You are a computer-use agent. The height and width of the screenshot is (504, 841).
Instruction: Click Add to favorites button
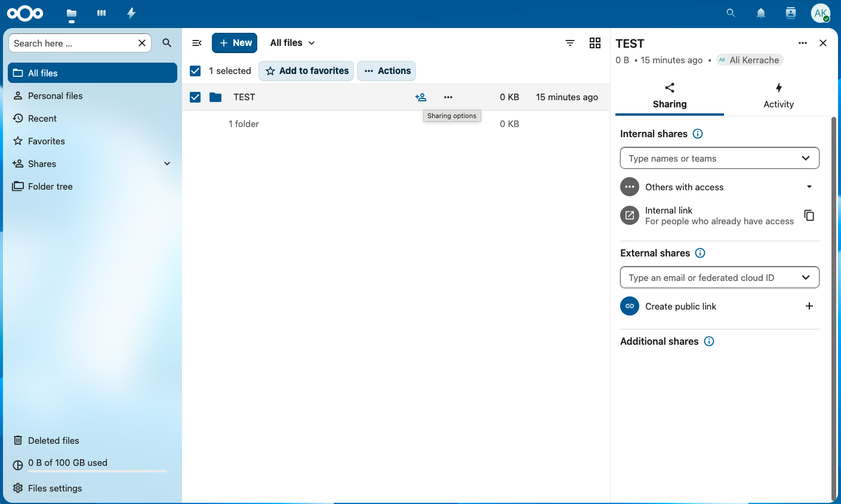[306, 71]
